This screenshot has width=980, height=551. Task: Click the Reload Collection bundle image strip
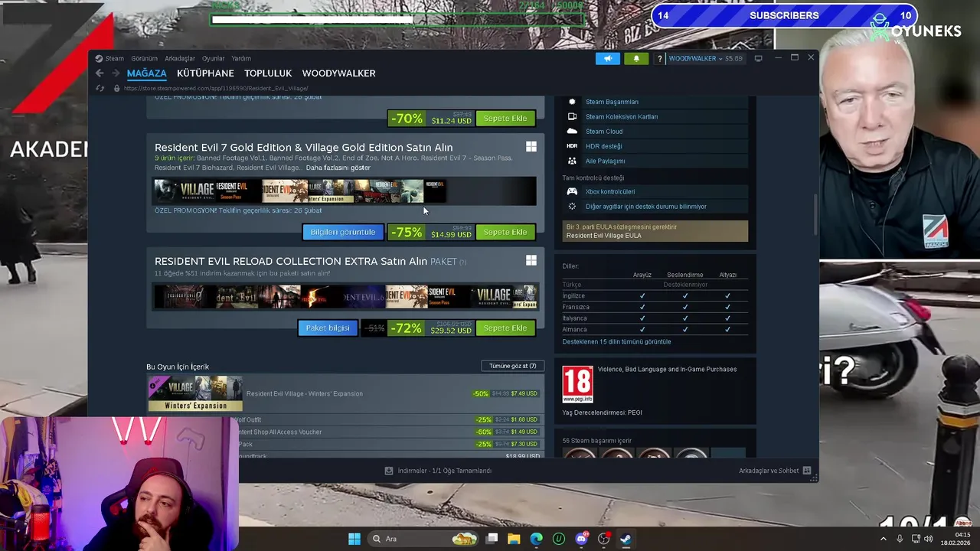[345, 296]
